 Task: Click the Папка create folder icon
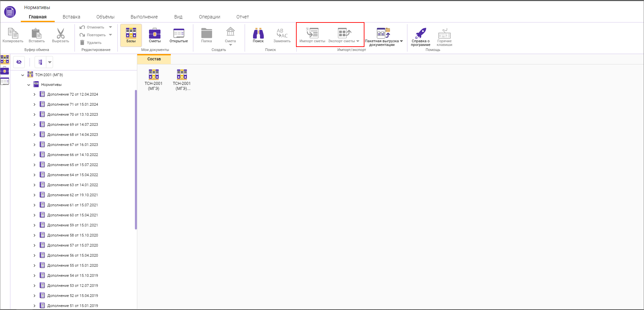point(206,33)
